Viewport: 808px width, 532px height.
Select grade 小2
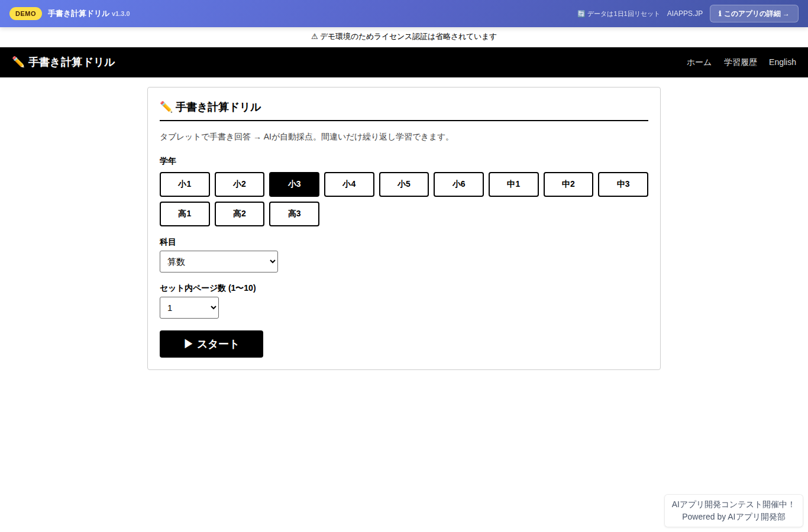[240, 184]
